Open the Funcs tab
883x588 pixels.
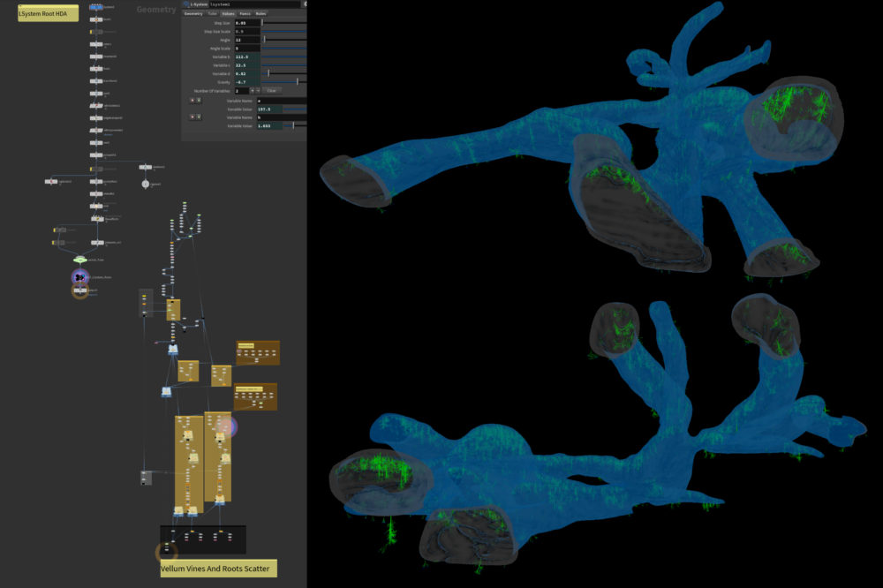[x=244, y=14]
